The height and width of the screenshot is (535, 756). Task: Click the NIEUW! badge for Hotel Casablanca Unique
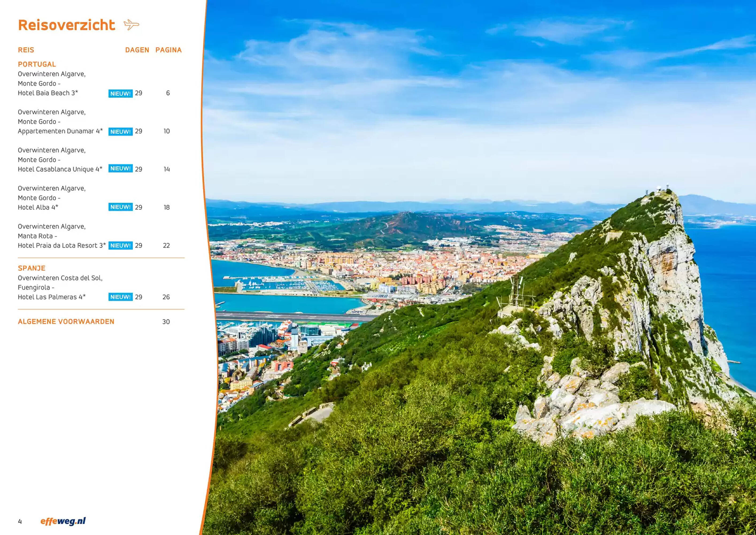pyautogui.click(x=121, y=168)
